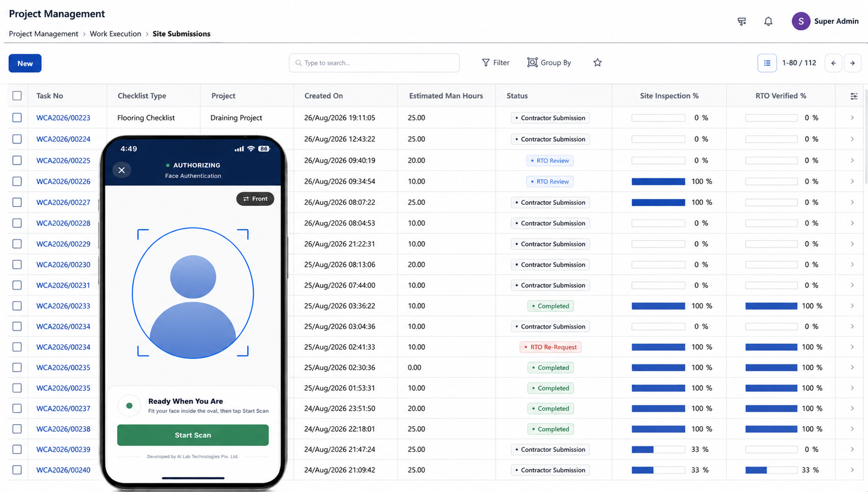Open task WCA2026/00239 link
Screen dimensions: 868x492
pos(63,450)
